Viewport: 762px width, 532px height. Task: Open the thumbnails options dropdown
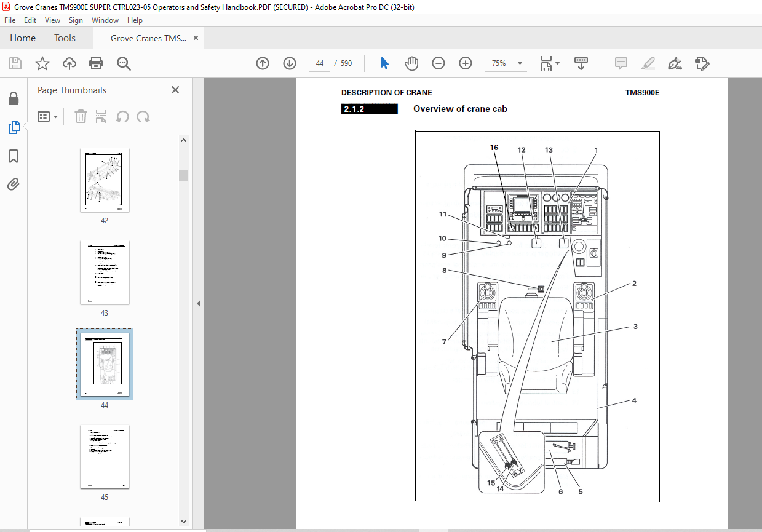coord(47,116)
